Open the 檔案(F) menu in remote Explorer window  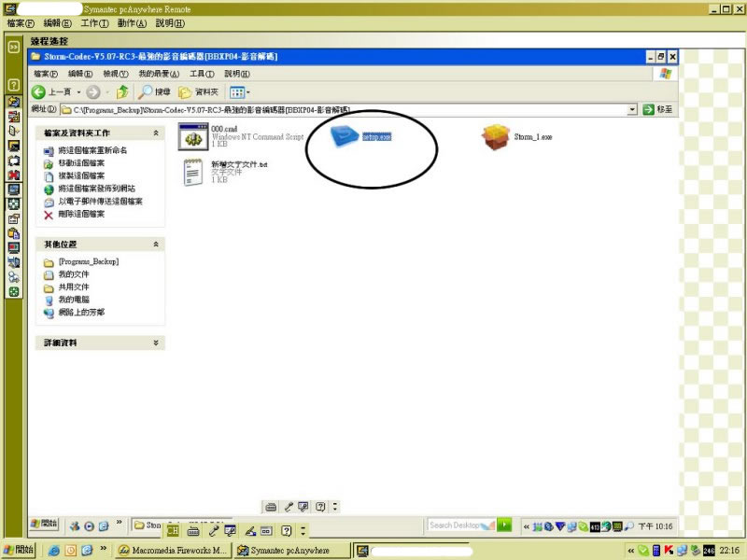(x=46, y=74)
